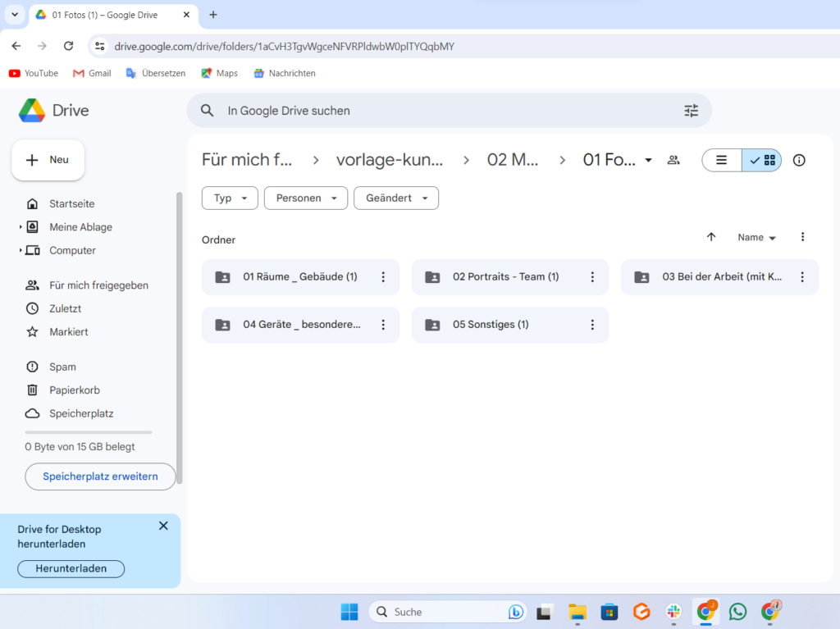Open the Name sort dropdown

756,237
